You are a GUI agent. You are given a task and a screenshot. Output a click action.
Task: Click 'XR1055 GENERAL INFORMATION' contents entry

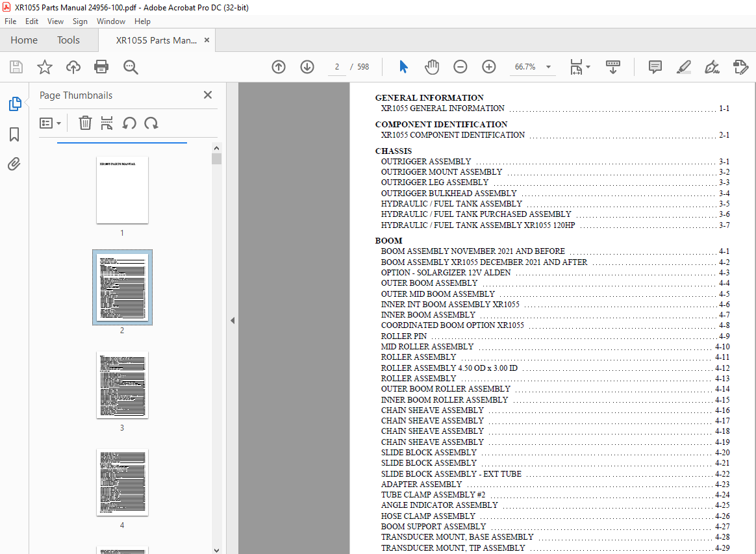point(442,108)
